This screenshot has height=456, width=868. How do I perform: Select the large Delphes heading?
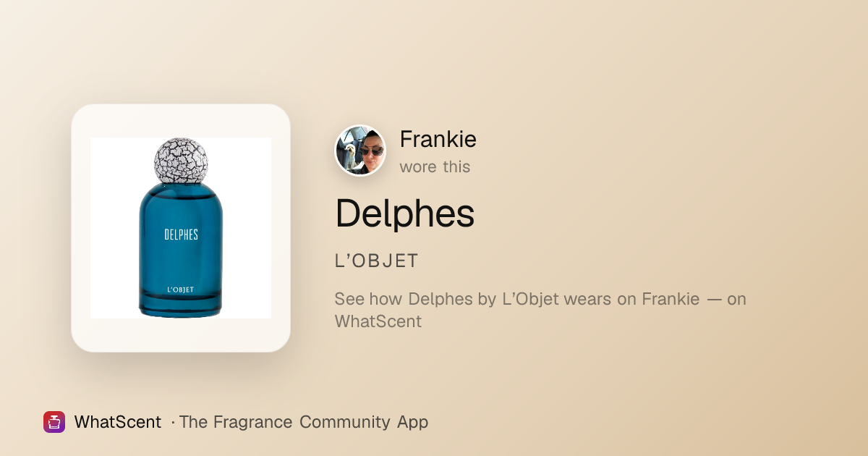pos(404,213)
